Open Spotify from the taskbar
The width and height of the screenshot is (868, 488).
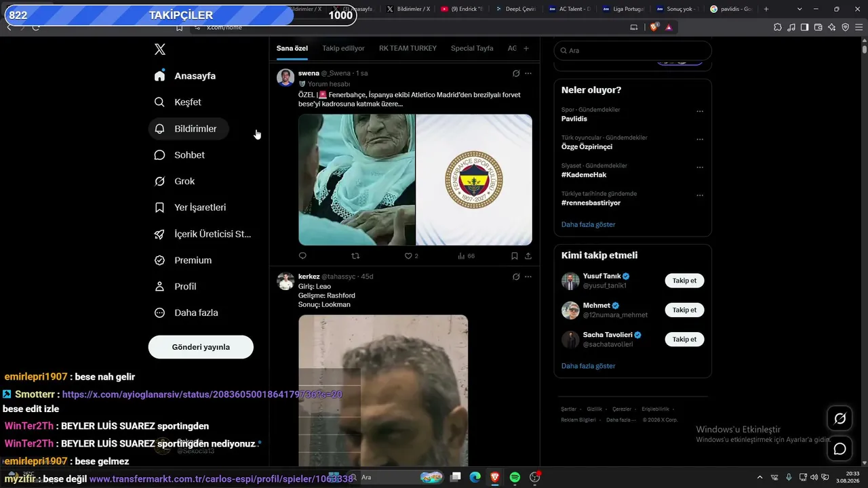tap(515, 477)
